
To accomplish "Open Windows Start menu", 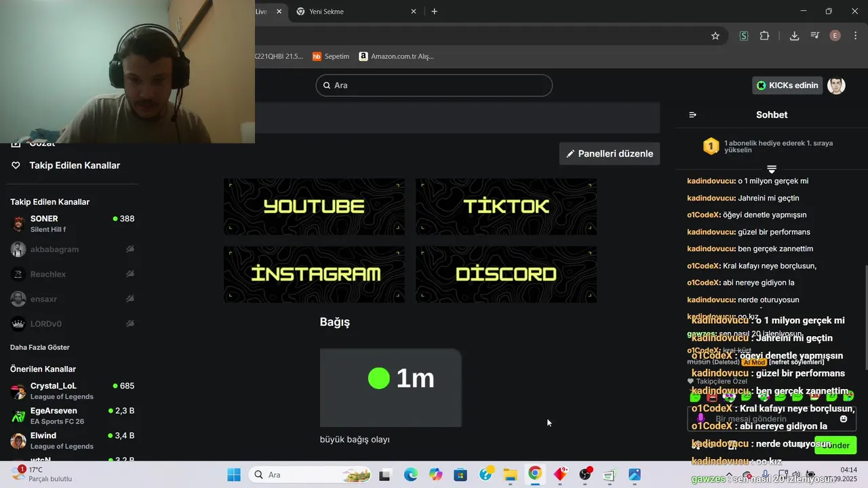I will coord(234,474).
